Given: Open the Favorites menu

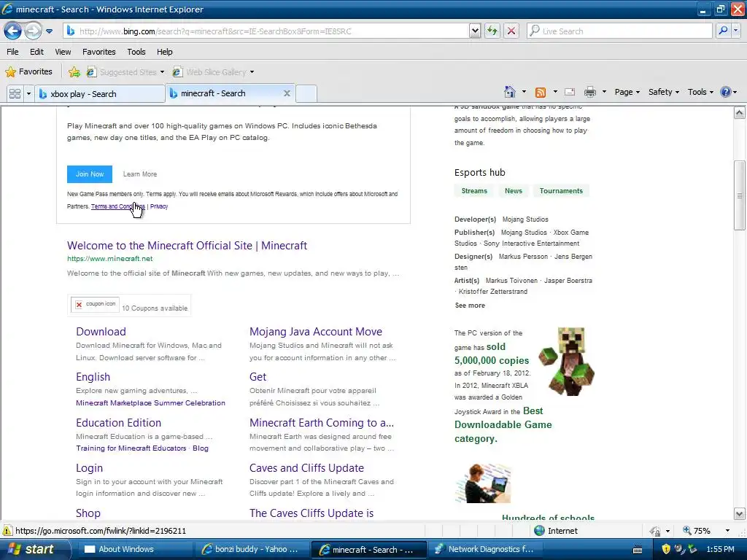Looking at the screenshot, I should [x=99, y=52].
